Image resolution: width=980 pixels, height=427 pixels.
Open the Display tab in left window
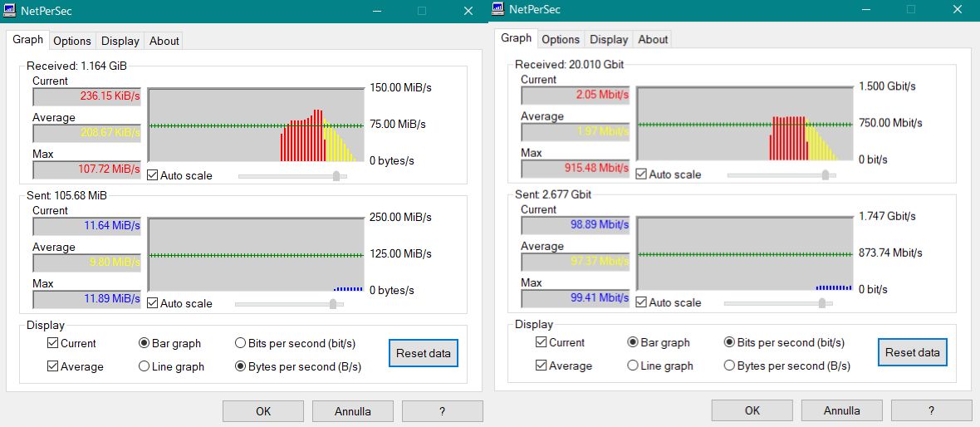pyautogui.click(x=120, y=41)
